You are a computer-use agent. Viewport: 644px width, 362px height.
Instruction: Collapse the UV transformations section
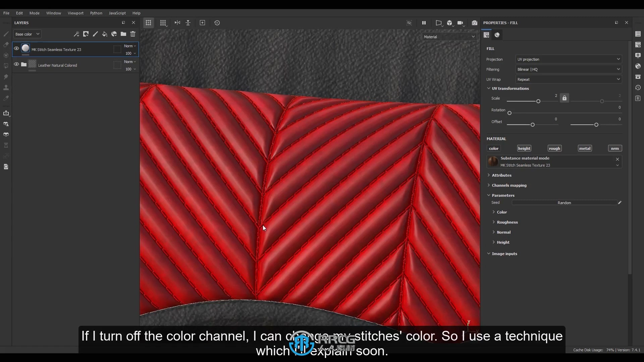pyautogui.click(x=489, y=88)
